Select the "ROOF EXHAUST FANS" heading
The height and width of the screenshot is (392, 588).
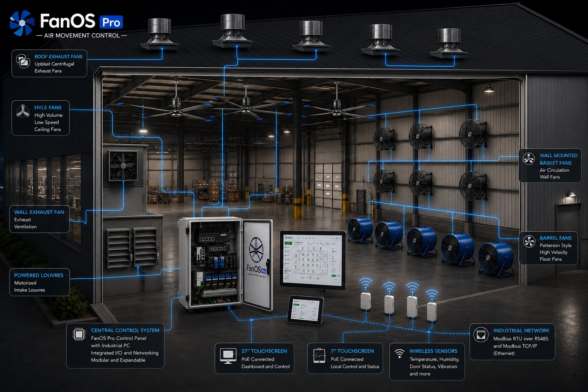point(58,57)
